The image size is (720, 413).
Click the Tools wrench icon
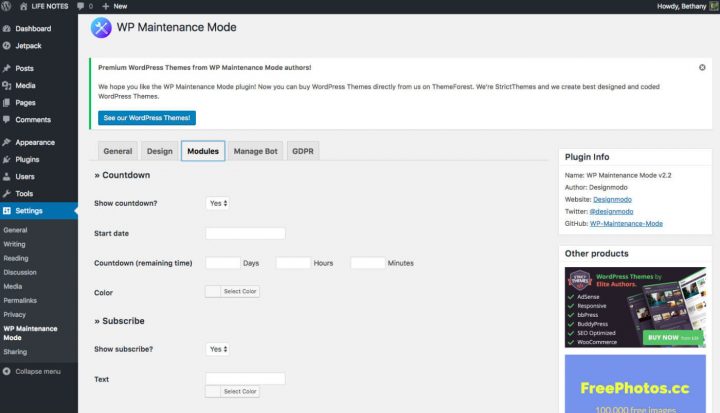(x=6, y=193)
